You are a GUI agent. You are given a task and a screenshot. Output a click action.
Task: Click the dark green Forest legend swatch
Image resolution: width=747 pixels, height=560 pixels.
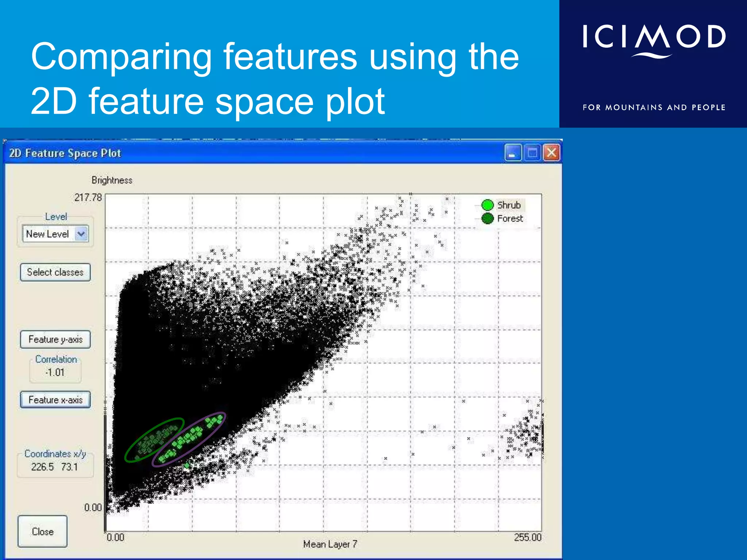point(488,218)
